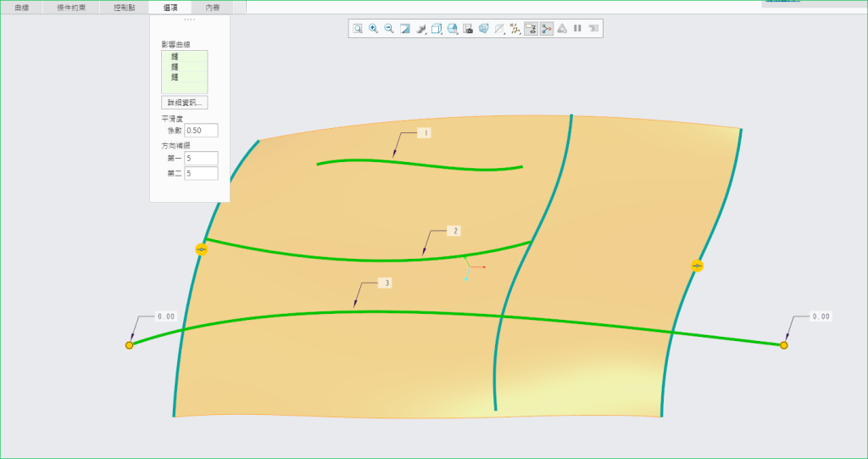Expand the datum display filters dropdown
Image resolution: width=868 pixels, height=459 pixels.
[x=515, y=28]
